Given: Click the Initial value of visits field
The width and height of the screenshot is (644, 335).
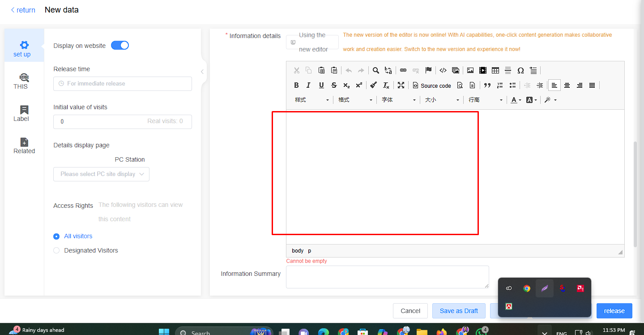Looking at the screenshot, I should [123, 121].
